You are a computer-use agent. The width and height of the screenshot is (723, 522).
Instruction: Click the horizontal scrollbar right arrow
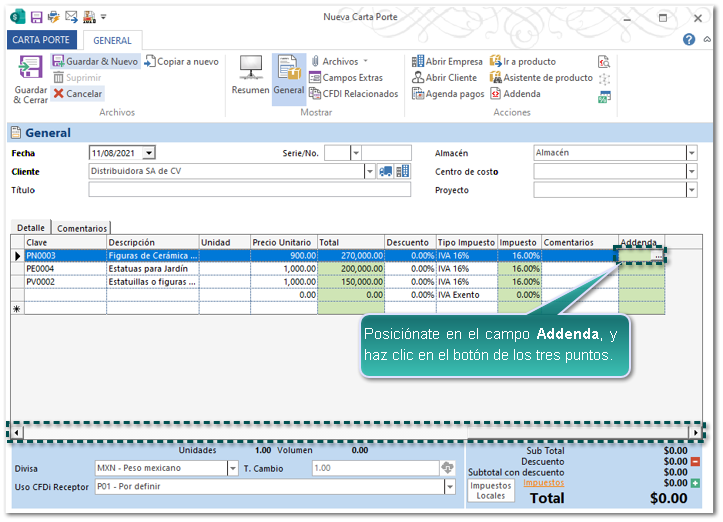point(696,431)
